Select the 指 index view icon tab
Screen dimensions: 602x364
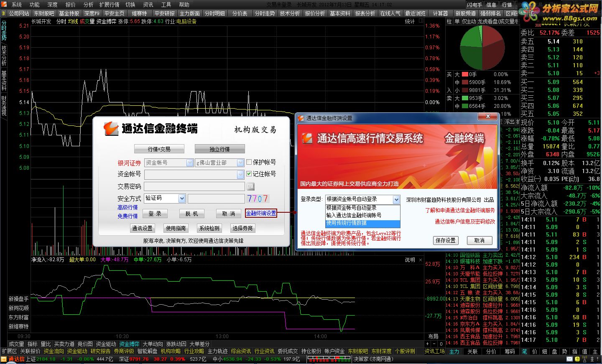574,351
